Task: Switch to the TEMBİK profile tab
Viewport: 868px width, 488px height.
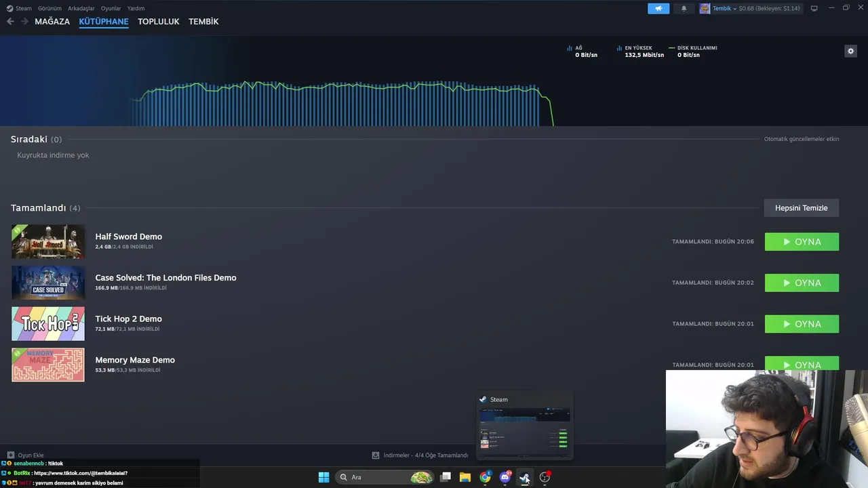Action: (x=203, y=22)
